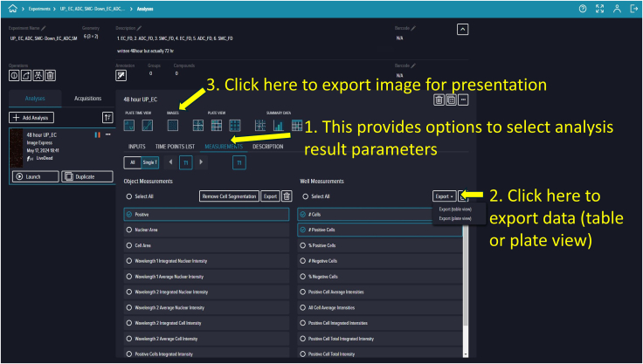Click the Add Analysis button
The image size is (643, 364).
(31, 118)
